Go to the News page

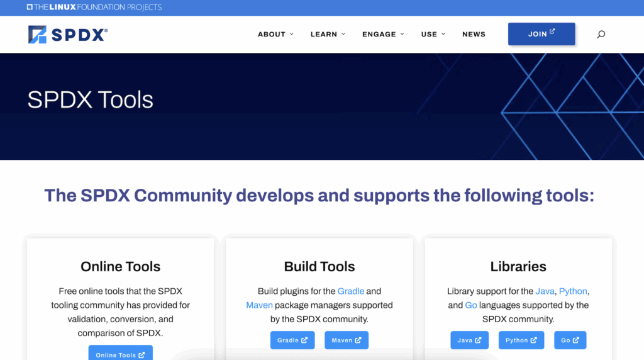(x=474, y=34)
